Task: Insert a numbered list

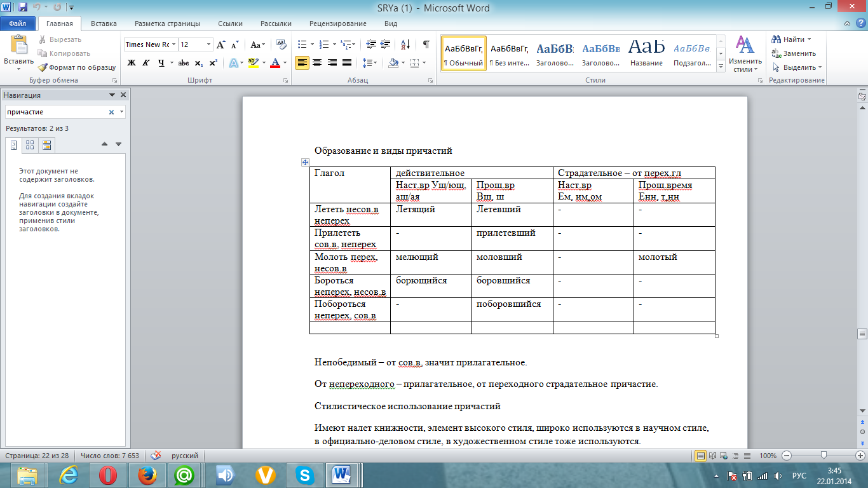Action: [323, 44]
